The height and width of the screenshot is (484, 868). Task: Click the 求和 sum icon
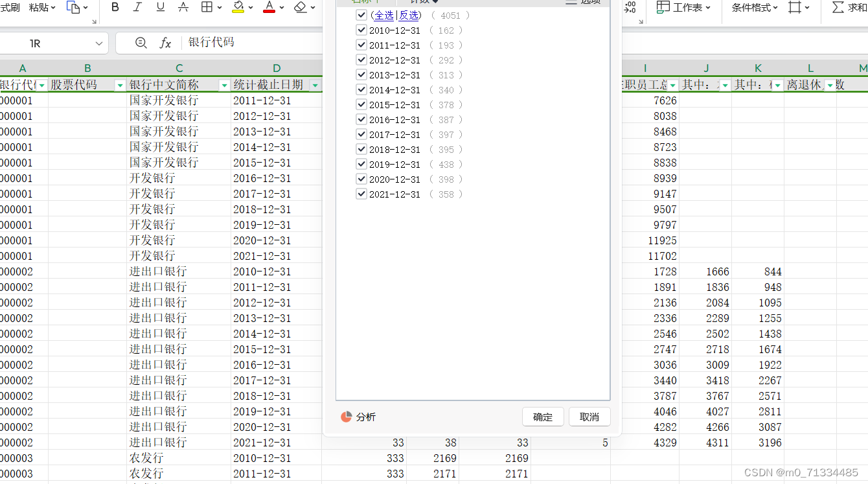[849, 7]
